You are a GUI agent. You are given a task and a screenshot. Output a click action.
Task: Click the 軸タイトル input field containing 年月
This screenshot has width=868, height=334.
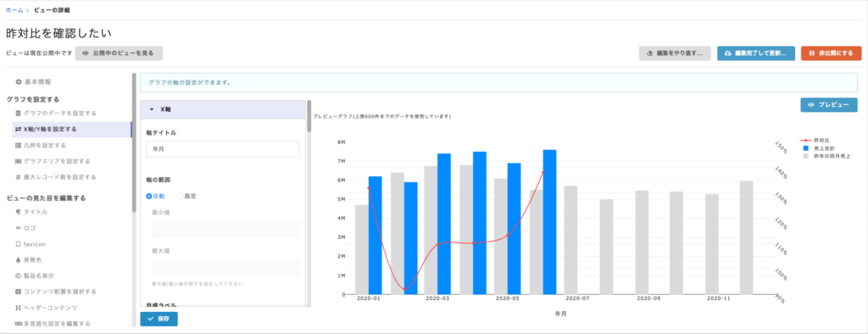223,149
